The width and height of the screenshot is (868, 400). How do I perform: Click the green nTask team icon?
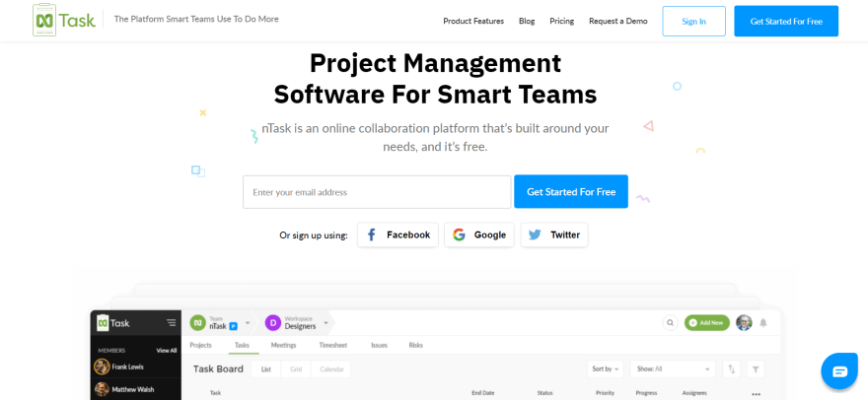pyautogui.click(x=197, y=322)
